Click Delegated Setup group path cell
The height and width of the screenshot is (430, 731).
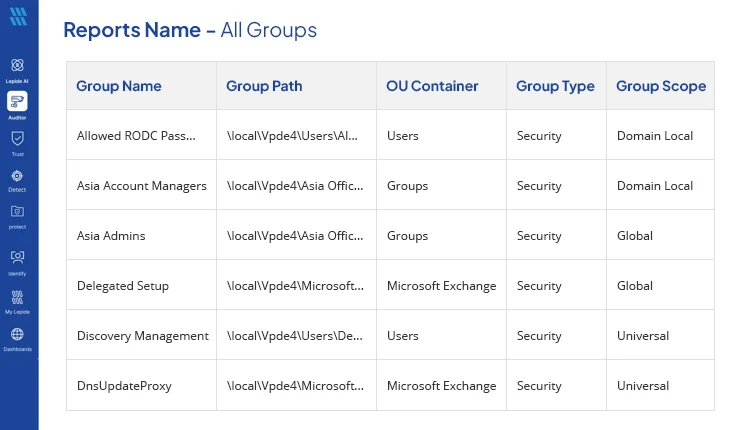coord(296,286)
